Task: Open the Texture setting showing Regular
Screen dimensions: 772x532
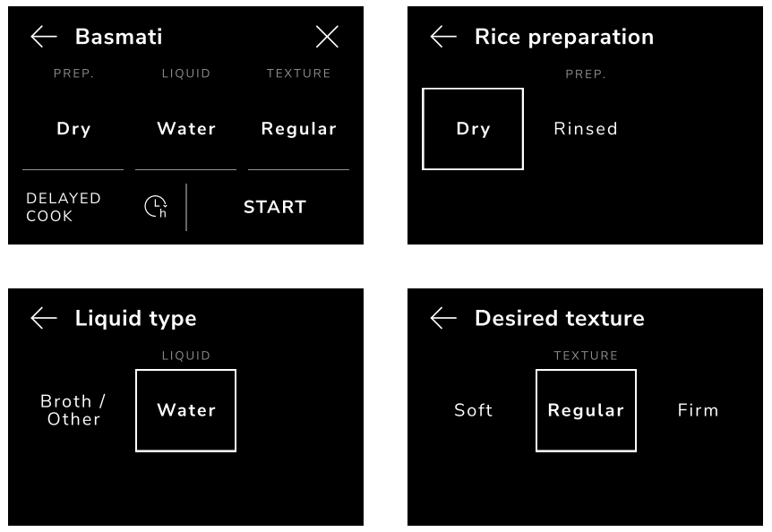Action: tap(298, 129)
